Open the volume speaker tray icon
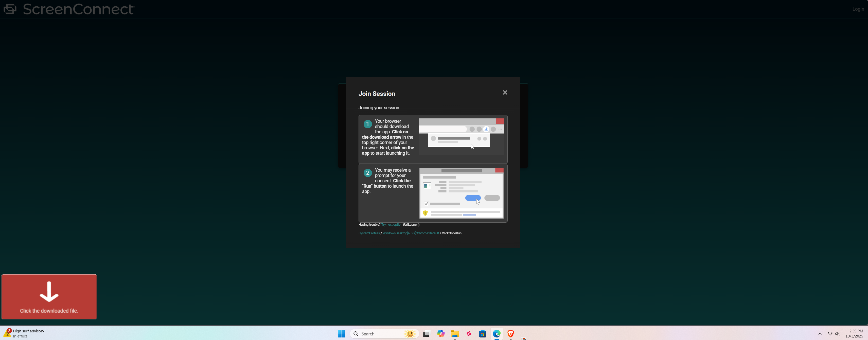This screenshot has width=868, height=340. click(x=837, y=334)
